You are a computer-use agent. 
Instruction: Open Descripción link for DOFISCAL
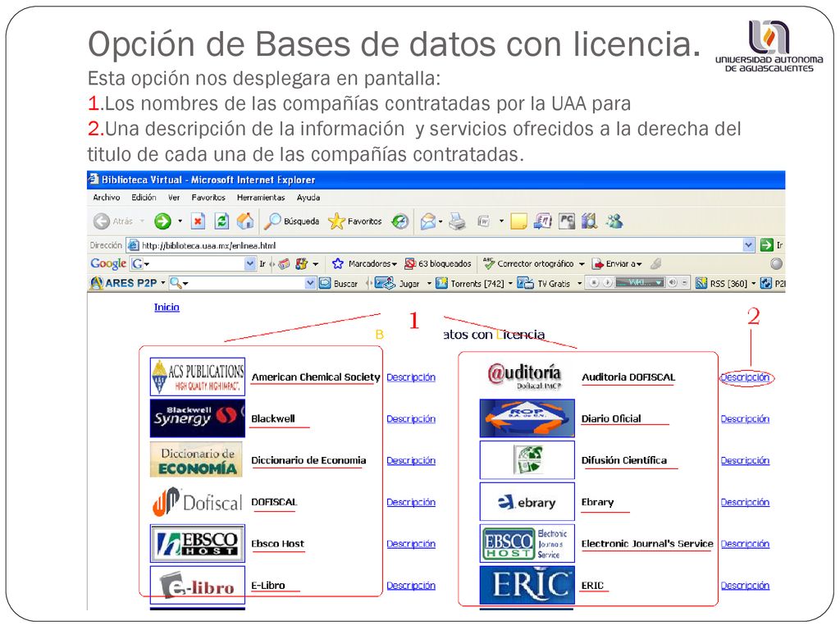pyautogui.click(x=411, y=503)
